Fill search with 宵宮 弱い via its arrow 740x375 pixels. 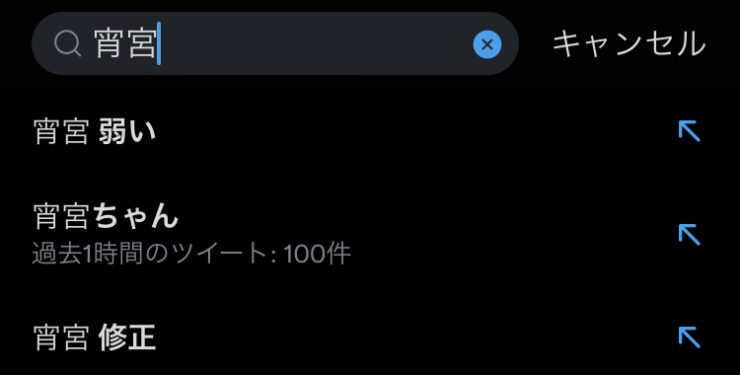689,131
